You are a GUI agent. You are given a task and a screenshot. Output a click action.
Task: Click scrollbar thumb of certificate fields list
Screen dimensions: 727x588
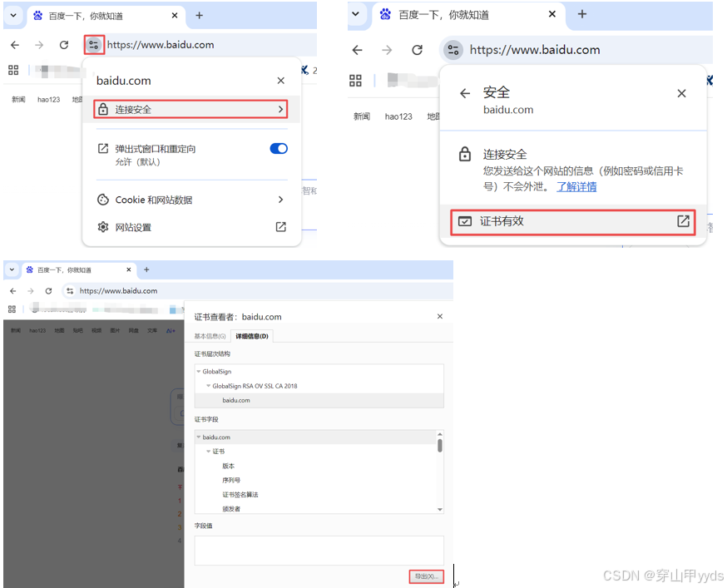click(x=439, y=446)
